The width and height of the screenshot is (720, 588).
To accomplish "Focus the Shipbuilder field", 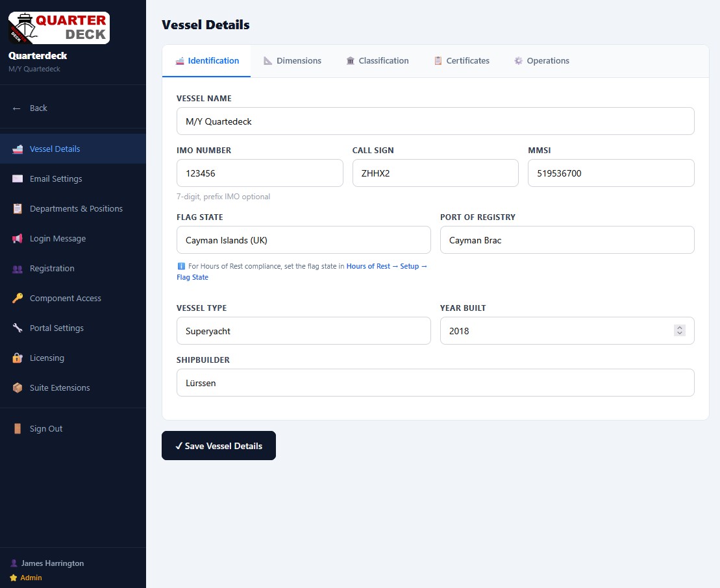I will (435, 383).
